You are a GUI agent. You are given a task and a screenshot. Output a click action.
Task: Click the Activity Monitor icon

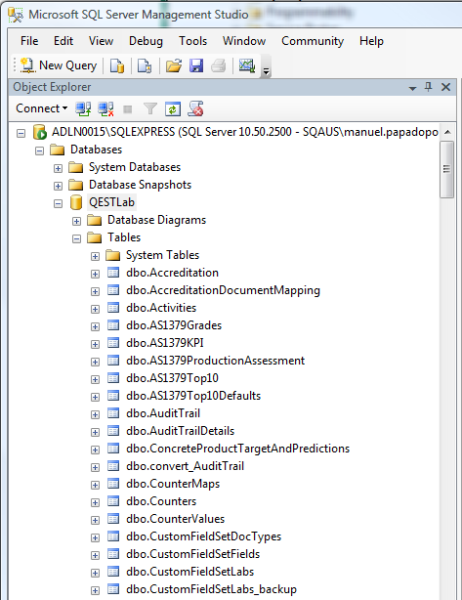(x=247, y=66)
